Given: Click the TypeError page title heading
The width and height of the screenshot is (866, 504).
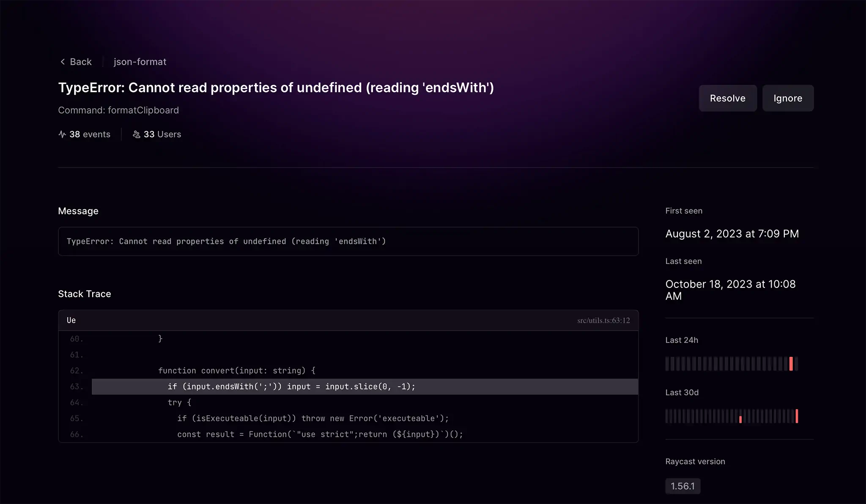Looking at the screenshot, I should [276, 88].
